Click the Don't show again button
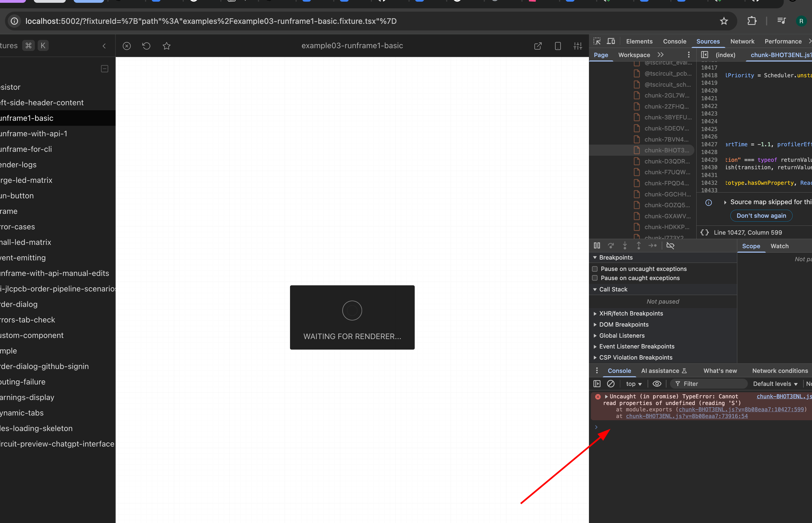812x523 pixels. (x=761, y=216)
